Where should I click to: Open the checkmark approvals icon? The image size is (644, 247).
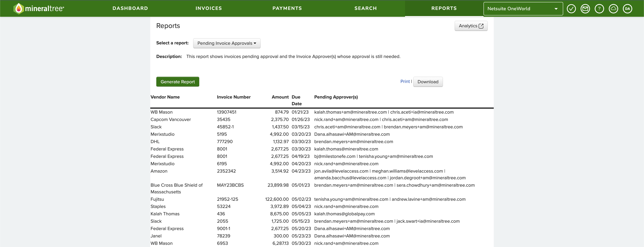[571, 9]
